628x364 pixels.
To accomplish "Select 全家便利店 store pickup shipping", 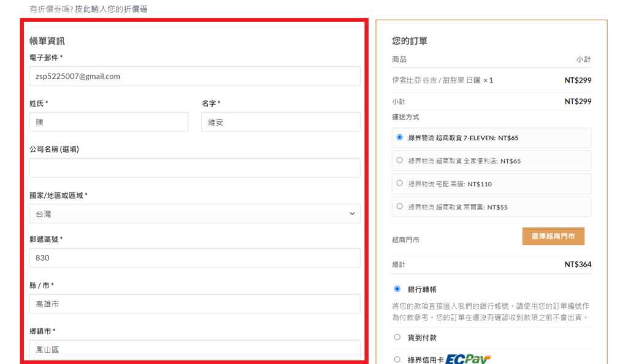I will [400, 161].
